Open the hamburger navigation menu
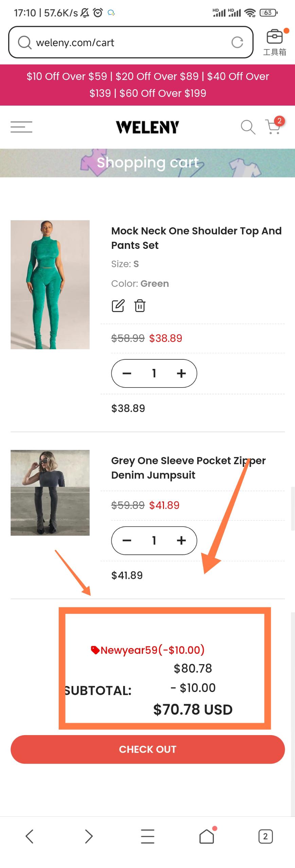The image size is (295, 868). coord(21,127)
